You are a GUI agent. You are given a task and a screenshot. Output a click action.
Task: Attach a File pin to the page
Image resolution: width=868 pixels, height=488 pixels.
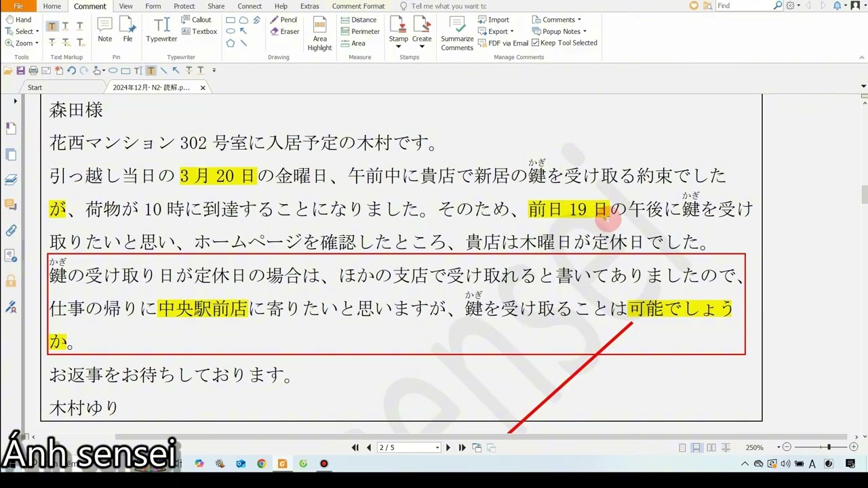pos(127,30)
